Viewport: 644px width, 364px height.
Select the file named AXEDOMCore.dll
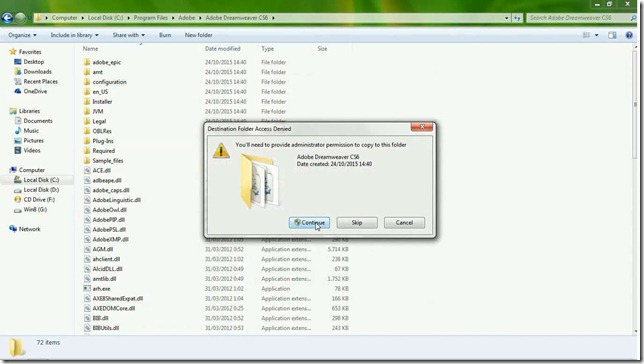tap(114, 309)
